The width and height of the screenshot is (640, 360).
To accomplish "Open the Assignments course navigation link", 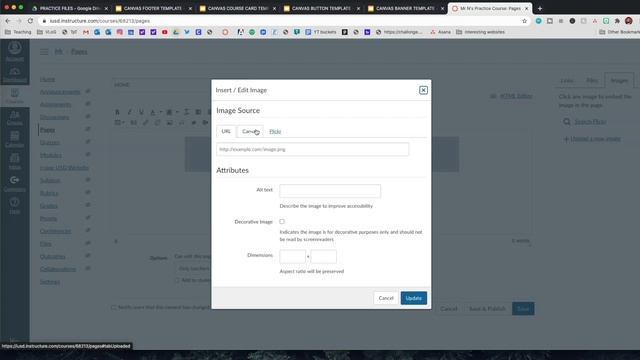I will click(x=56, y=104).
